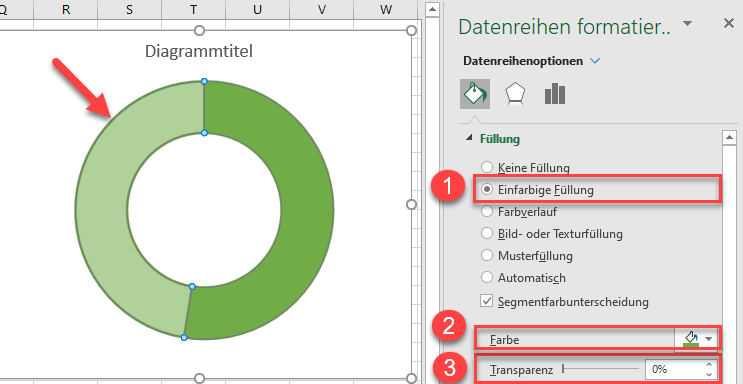
Task: Click the fill color paint bucket icon
Action: [691, 339]
